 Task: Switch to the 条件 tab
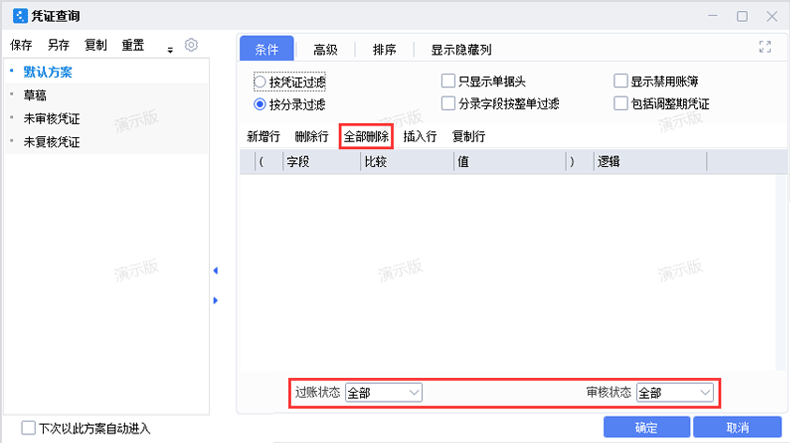pos(267,49)
